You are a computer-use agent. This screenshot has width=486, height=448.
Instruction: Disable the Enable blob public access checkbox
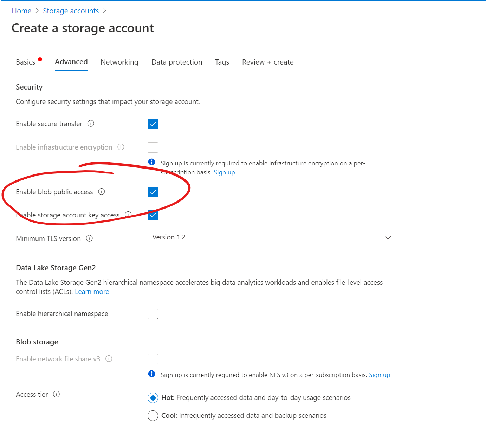point(153,192)
